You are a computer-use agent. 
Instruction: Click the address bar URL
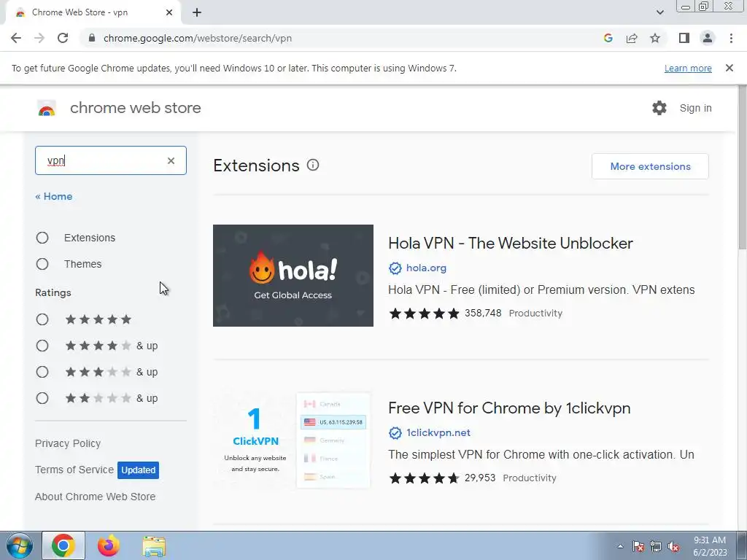pos(197,38)
